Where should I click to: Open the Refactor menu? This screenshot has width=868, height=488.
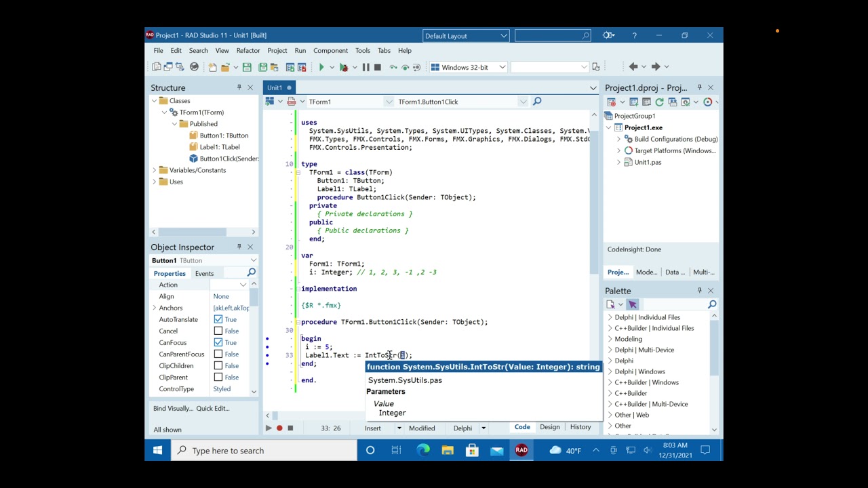pos(248,51)
